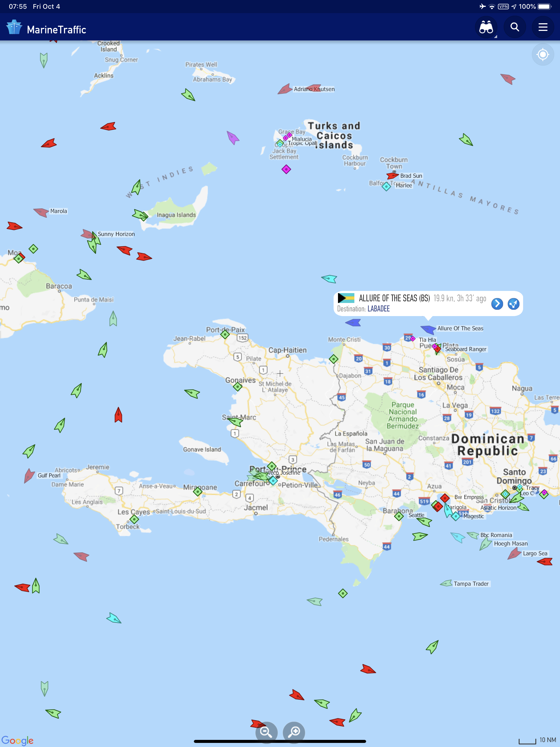The height and width of the screenshot is (747, 560).
Task: Center map on my location
Action: [x=542, y=54]
